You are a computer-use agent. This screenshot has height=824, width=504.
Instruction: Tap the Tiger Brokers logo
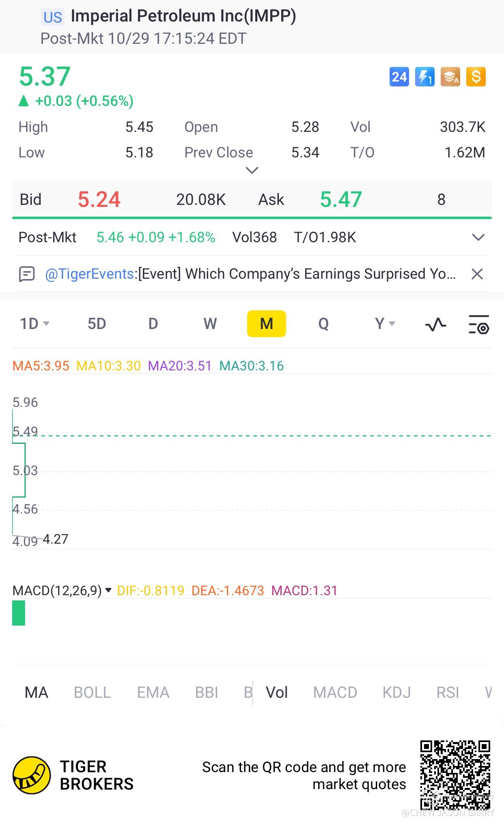coord(32,775)
